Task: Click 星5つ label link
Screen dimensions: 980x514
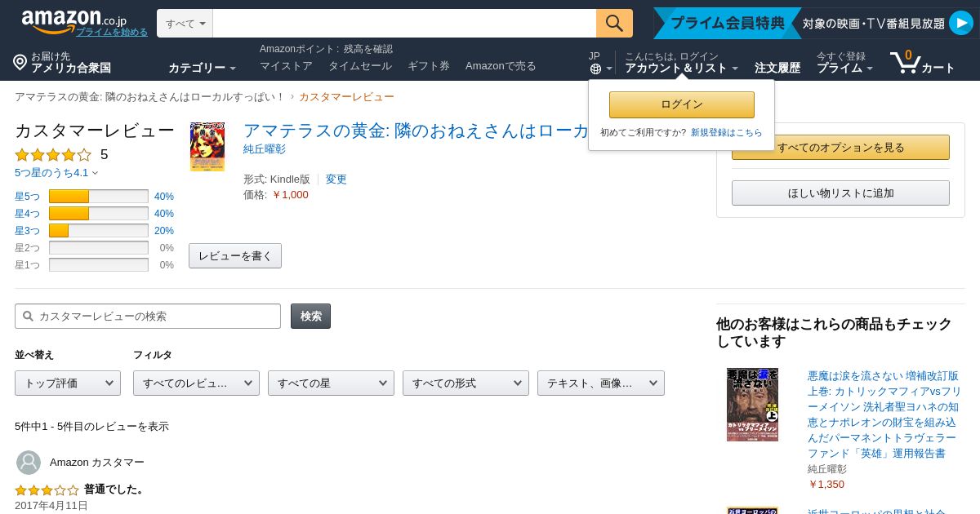Action: click(x=27, y=197)
